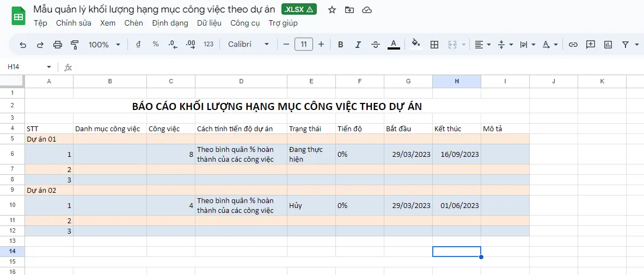
Task: Increase decimal places
Action: click(191, 45)
